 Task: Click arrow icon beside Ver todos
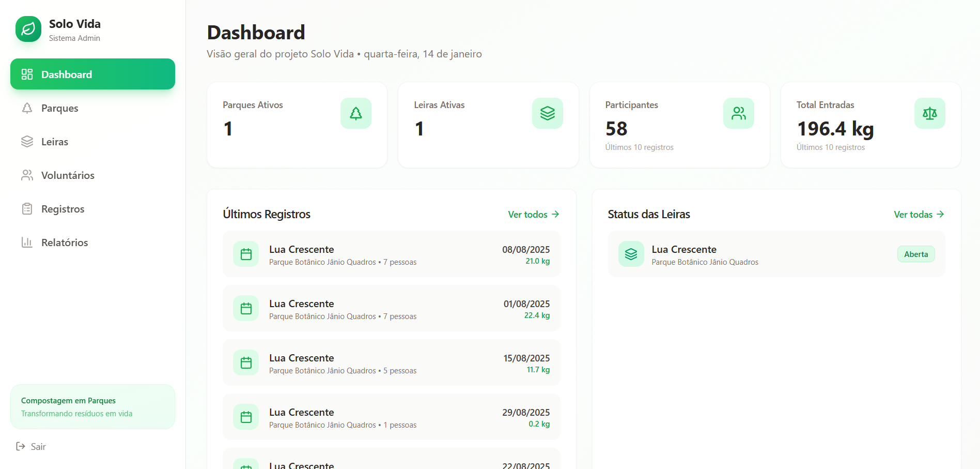(x=555, y=214)
